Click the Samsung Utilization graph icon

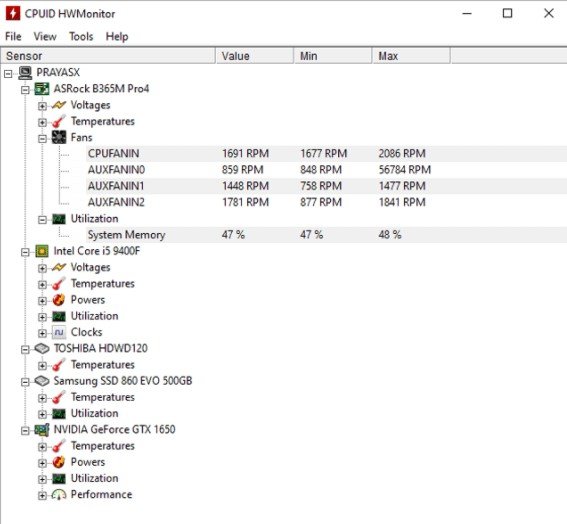(59, 414)
